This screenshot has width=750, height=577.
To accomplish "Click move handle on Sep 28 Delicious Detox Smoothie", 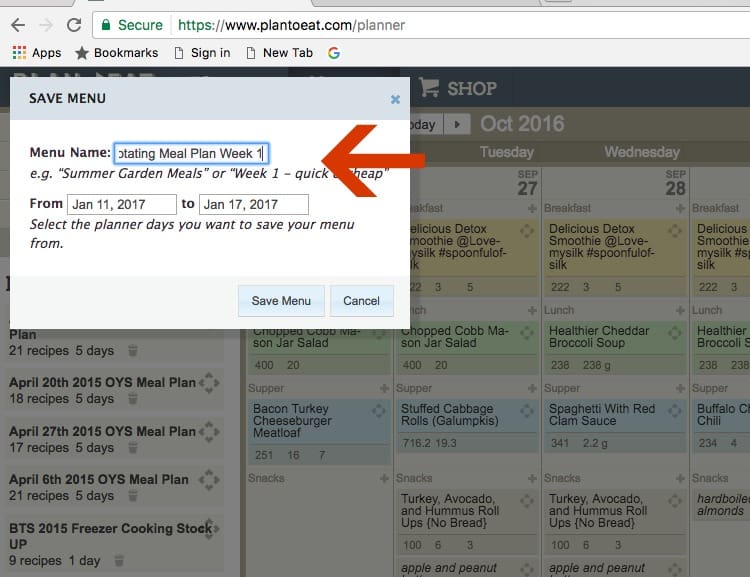I will 675,231.
